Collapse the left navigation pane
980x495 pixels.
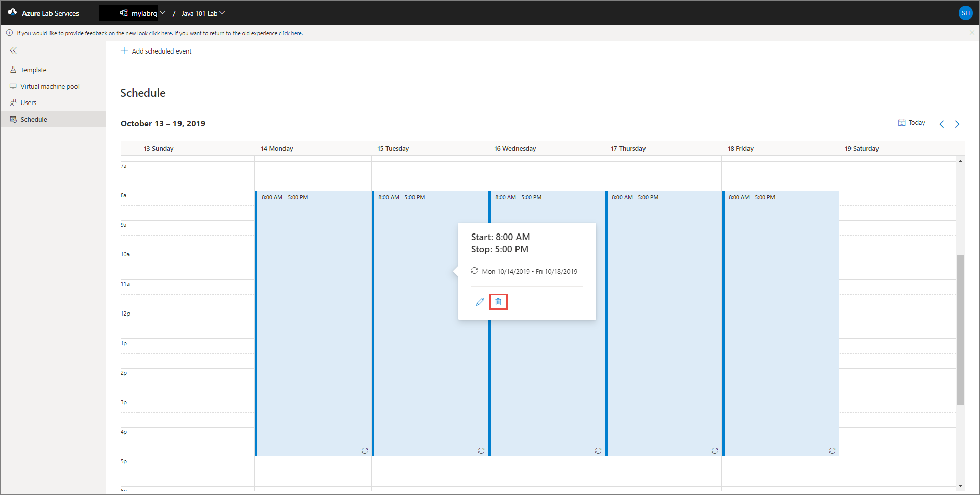13,50
